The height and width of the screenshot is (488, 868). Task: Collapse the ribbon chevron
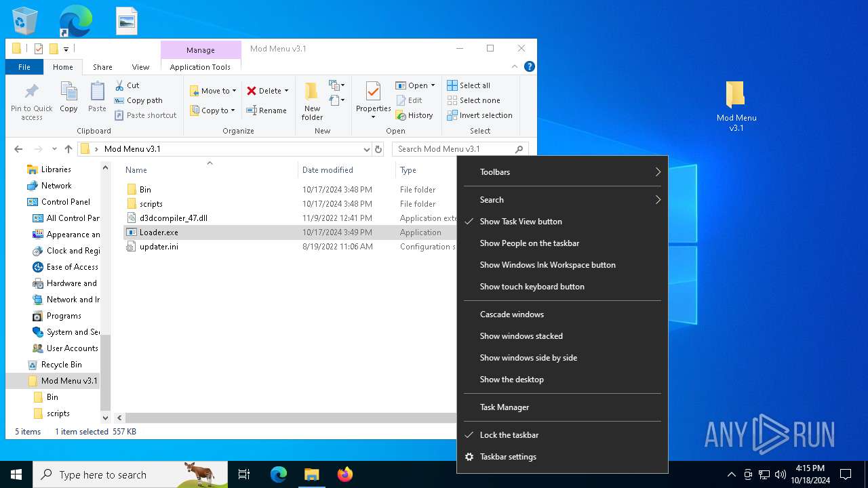(515, 66)
